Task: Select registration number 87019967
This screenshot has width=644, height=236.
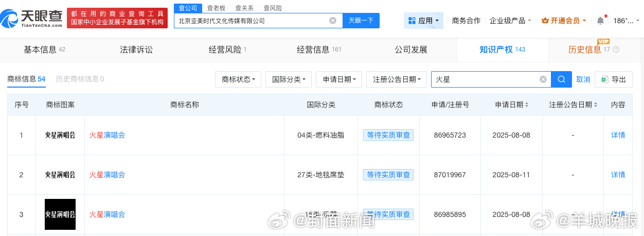Action: [x=450, y=175]
